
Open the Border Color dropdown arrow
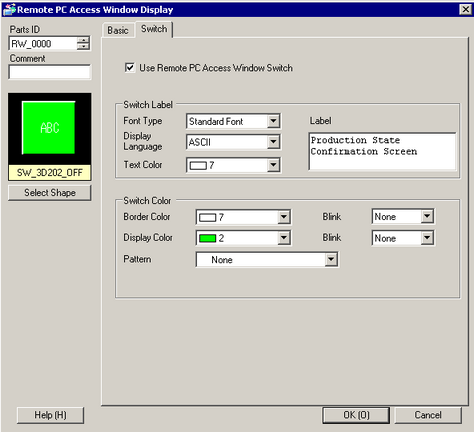283,217
